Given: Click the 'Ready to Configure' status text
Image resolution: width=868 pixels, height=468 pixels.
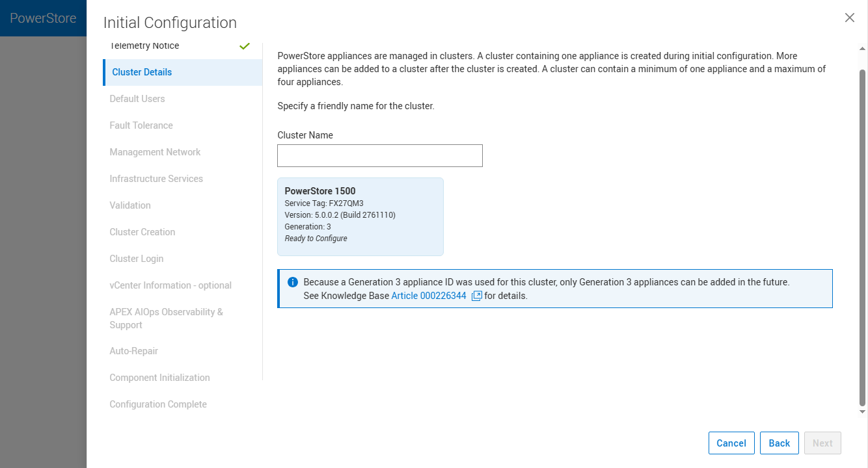Looking at the screenshot, I should point(316,239).
